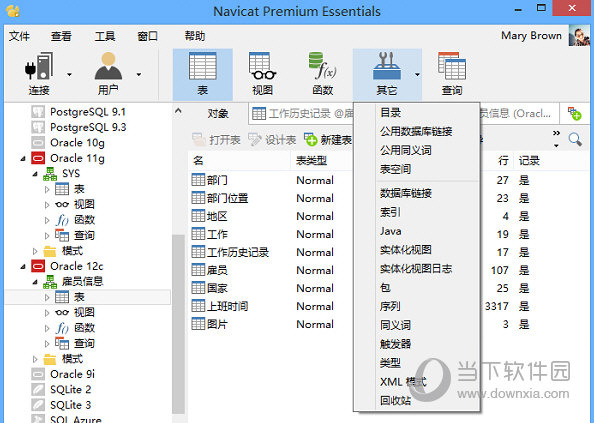The width and height of the screenshot is (594, 423).
Task: Click the 新建表 button
Action: pos(328,140)
